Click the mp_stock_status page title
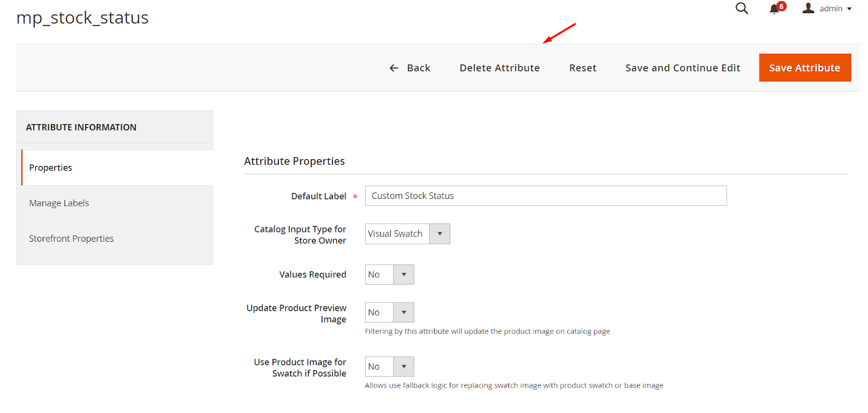Image resolution: width=868 pixels, height=413 pixels. click(82, 18)
